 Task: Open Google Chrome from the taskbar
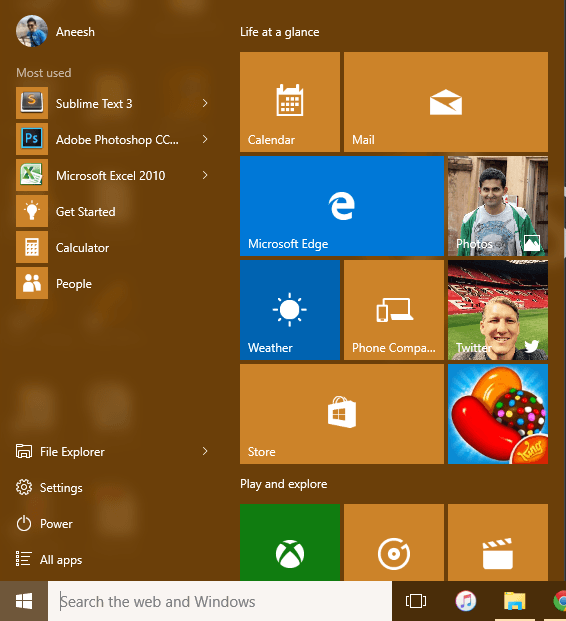tap(560, 601)
